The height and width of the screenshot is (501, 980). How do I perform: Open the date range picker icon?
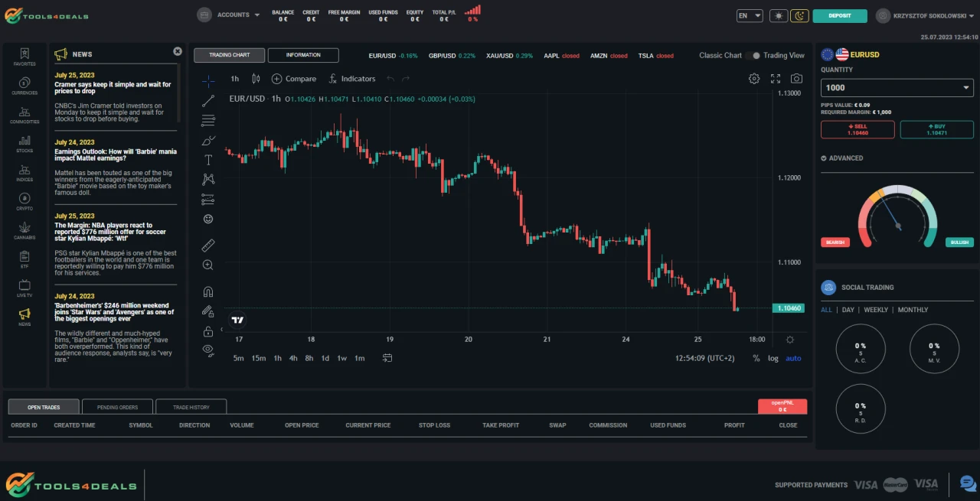click(387, 358)
